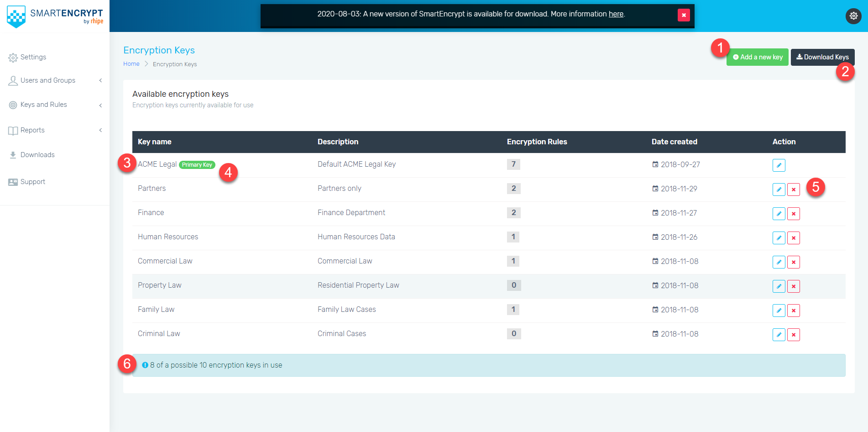Delete the Property Law key
Viewport: 868px width, 432px height.
(793, 286)
